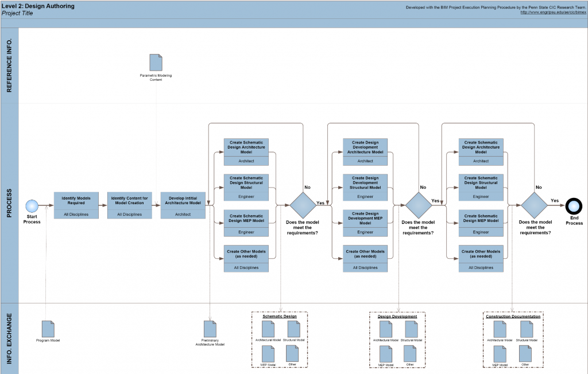Image resolution: width=588 pixels, height=374 pixels.
Task: Select Create Design Development Architecture Model box
Action: pyautogui.click(x=365, y=152)
